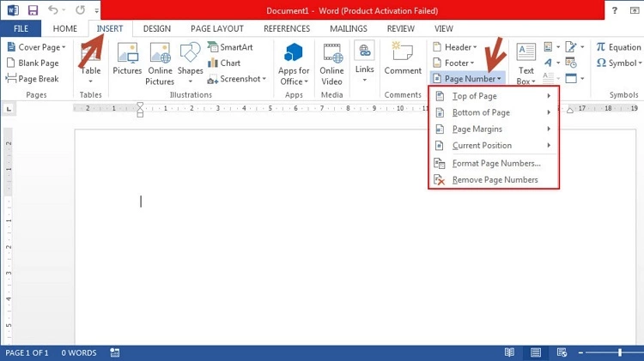Click PAGE 1 OF 1 status indicator
Screen dimensions: 644x361
pos(27,352)
